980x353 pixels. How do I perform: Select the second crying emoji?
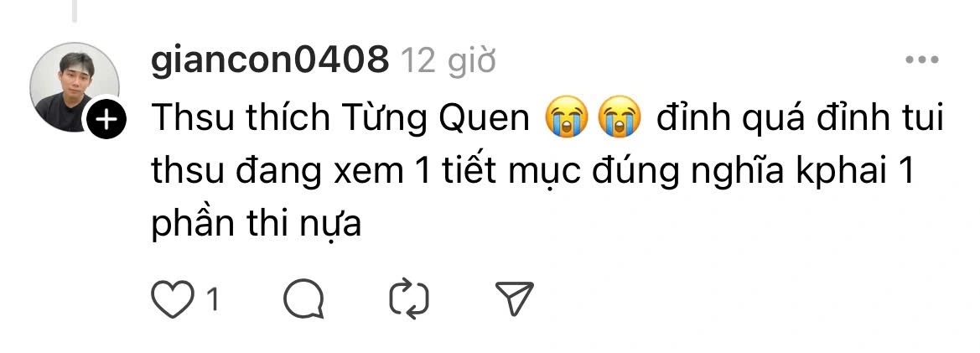pyautogui.click(x=620, y=117)
